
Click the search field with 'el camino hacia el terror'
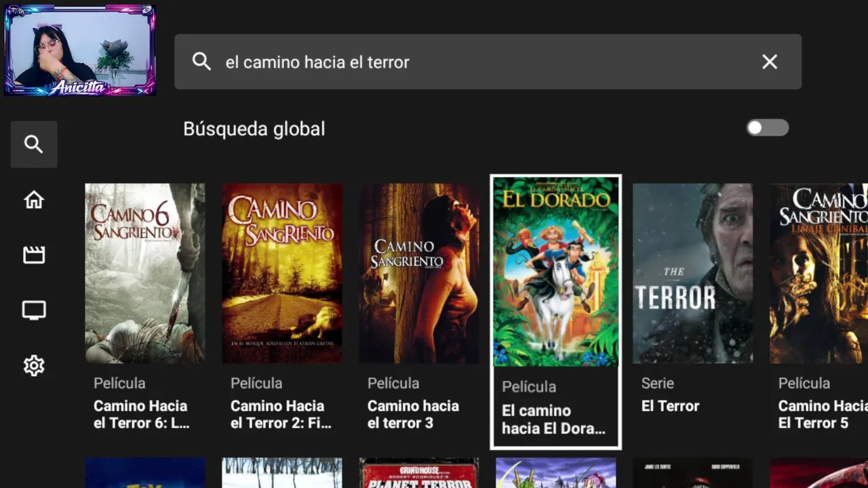[x=488, y=62]
